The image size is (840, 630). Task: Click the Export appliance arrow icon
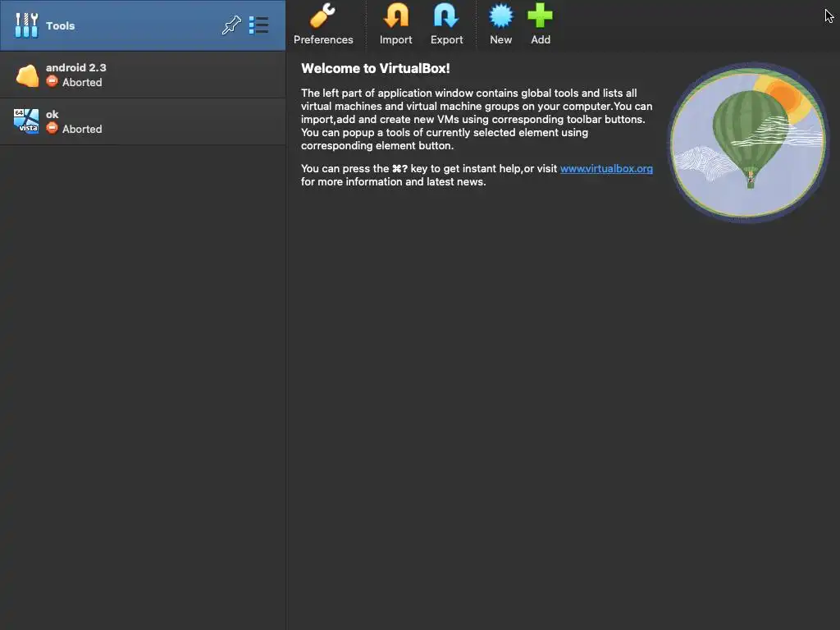445,16
